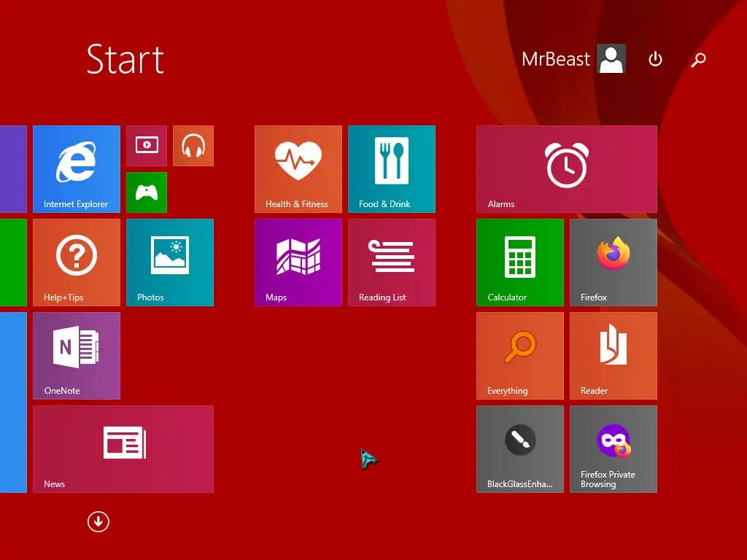Launch the Photos tile
747x560 pixels.
point(169,262)
